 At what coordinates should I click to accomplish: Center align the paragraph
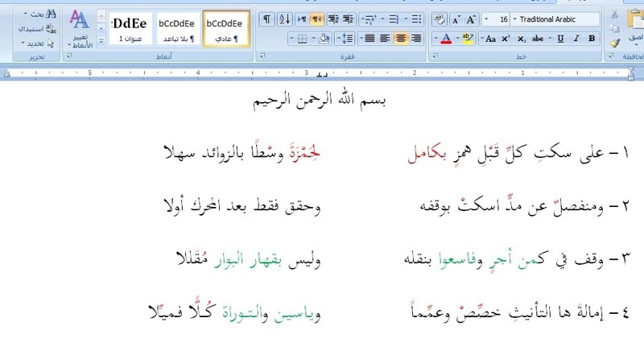(x=402, y=38)
